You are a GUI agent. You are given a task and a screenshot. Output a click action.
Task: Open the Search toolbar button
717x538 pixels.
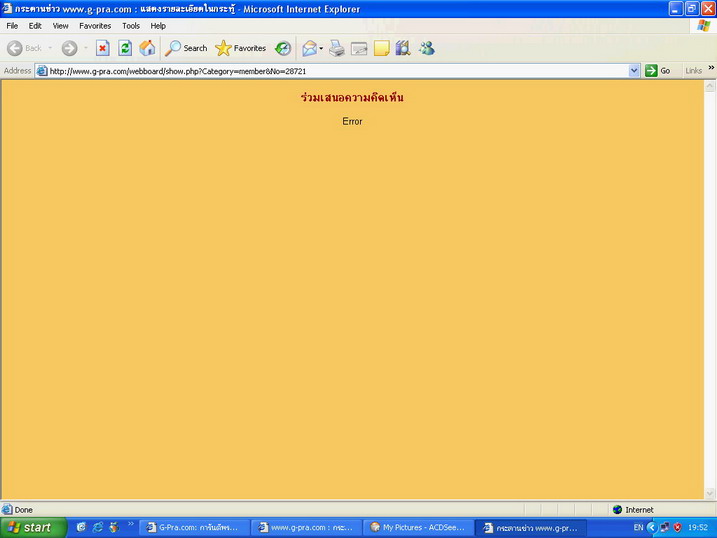pyautogui.click(x=187, y=48)
